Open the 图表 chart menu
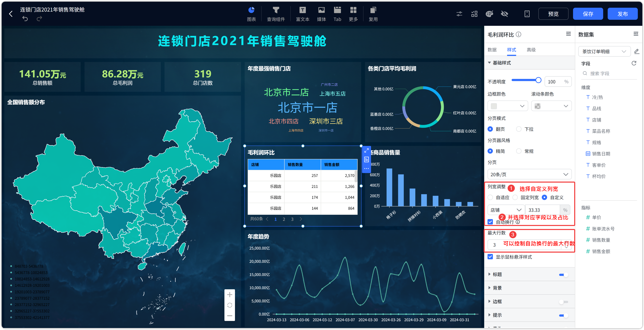 coord(251,14)
